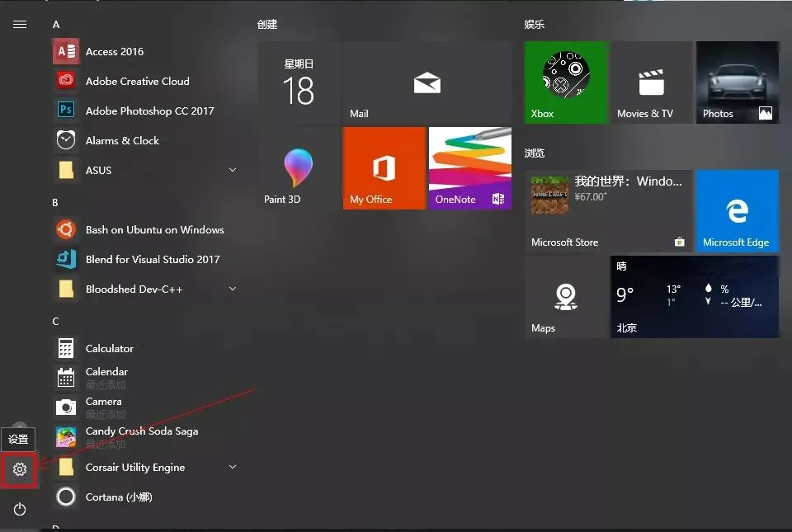Open the Microsoft Store tile
792x532 pixels.
(x=609, y=211)
